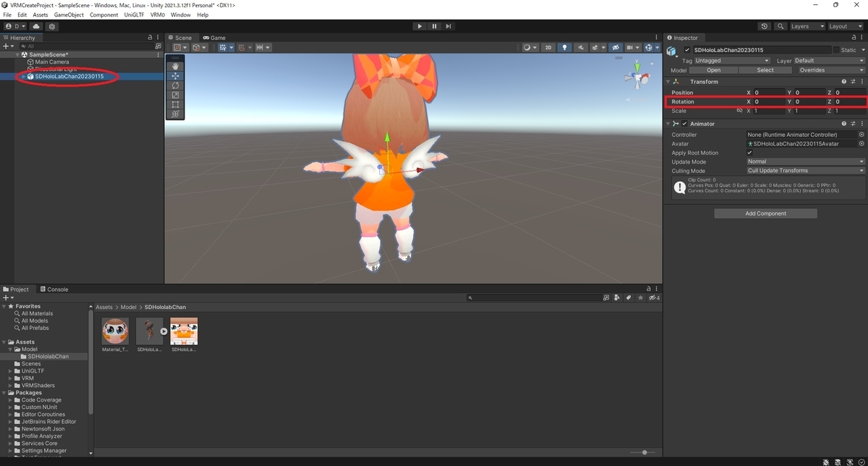The height and width of the screenshot is (466, 868).
Task: Select the Move tool in Scene toolbar
Action: click(x=175, y=76)
